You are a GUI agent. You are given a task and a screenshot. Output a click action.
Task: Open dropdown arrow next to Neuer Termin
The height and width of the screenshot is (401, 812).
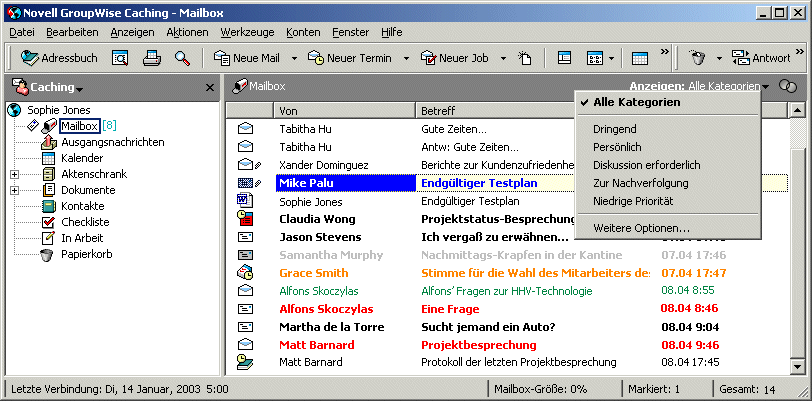407,59
